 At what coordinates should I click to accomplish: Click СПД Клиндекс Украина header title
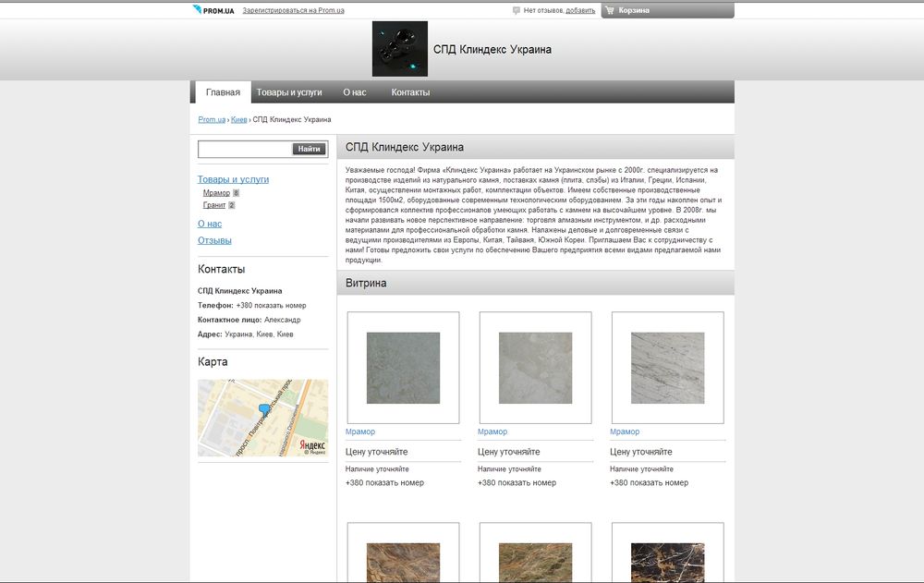(492, 50)
